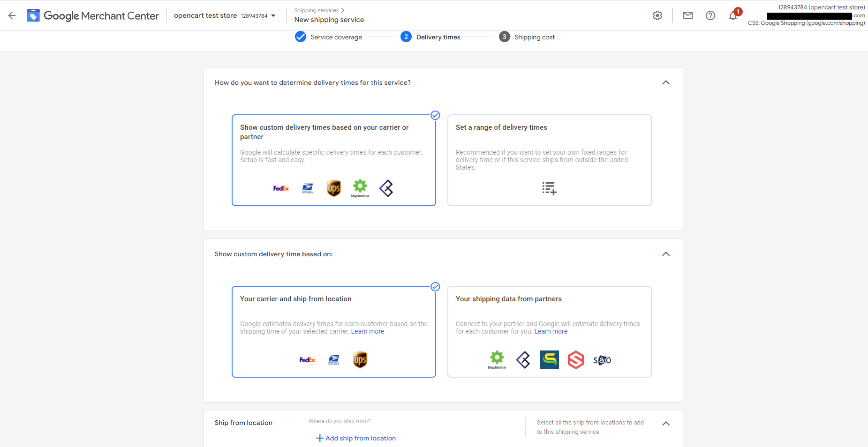Viewport: 868px width, 447px height.
Task: Click the FedEx carrier logo
Action: click(x=280, y=188)
